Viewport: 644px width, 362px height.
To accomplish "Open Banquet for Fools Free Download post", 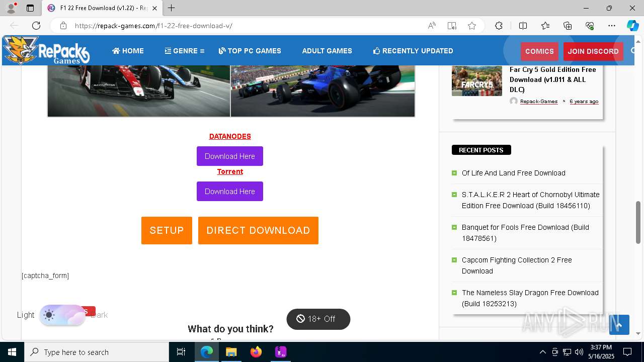I will tap(525, 233).
